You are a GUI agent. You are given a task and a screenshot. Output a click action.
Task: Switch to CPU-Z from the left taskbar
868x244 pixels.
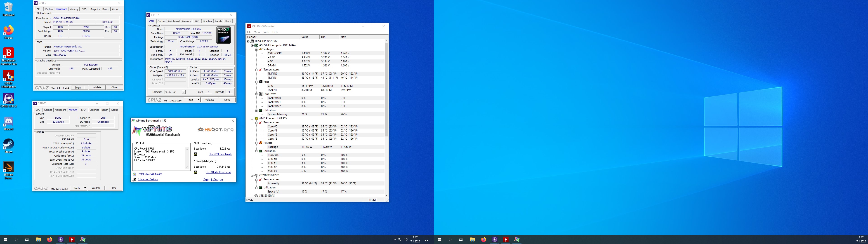coord(61,240)
